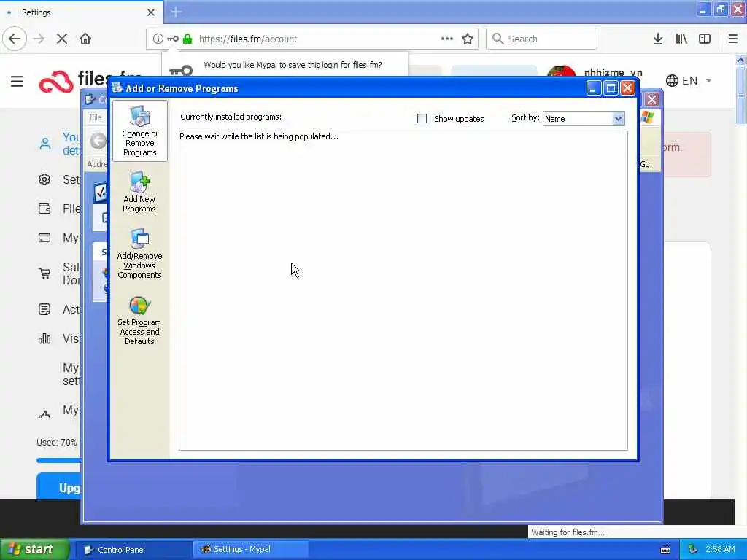Open the browser hamburger menu
Image resolution: width=747 pixels, height=560 pixels.
[733, 39]
